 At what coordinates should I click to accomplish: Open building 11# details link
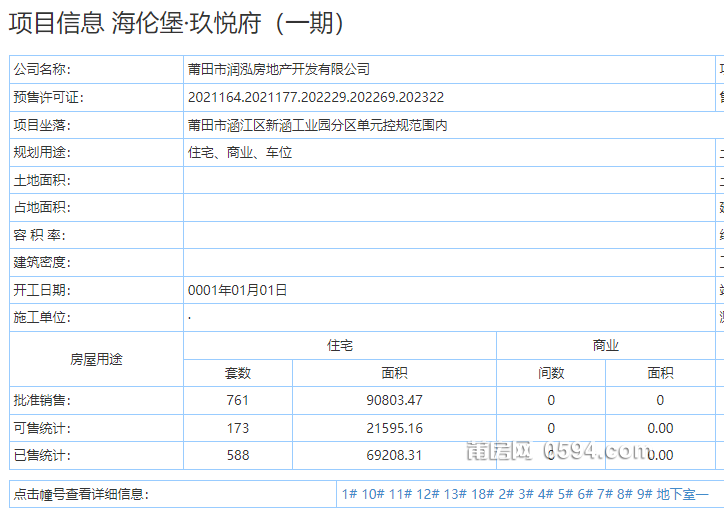coord(400,494)
